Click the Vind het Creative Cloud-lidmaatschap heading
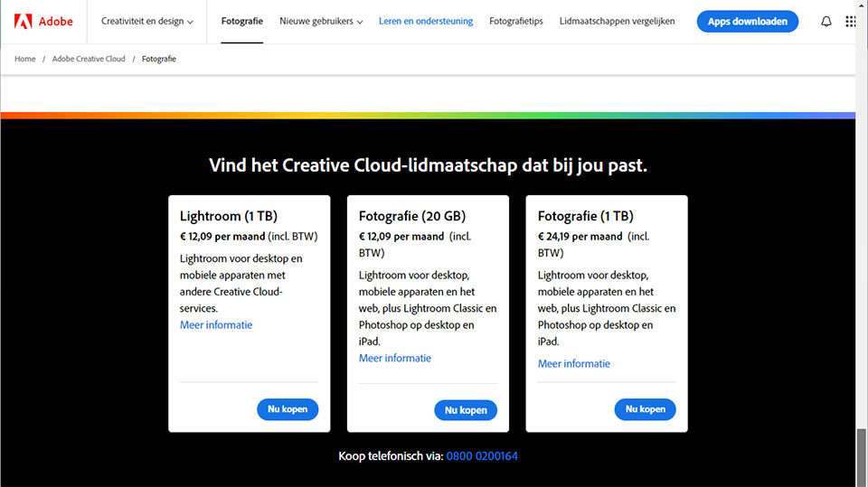This screenshot has width=868, height=487. point(428,165)
